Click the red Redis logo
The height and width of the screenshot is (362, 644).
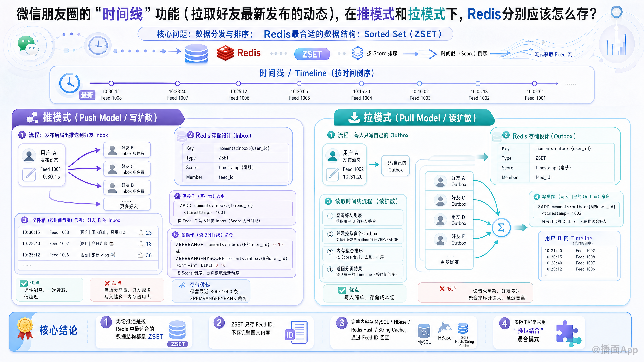[225, 53]
